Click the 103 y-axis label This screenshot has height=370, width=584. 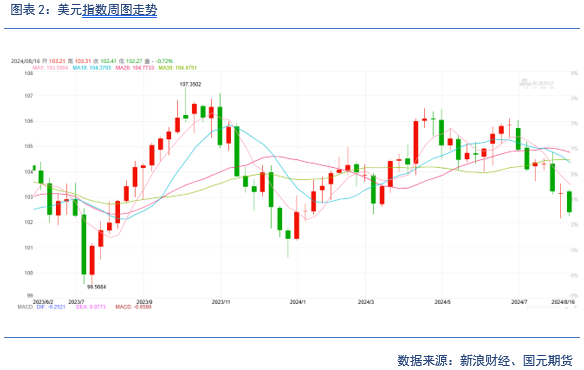(29, 197)
